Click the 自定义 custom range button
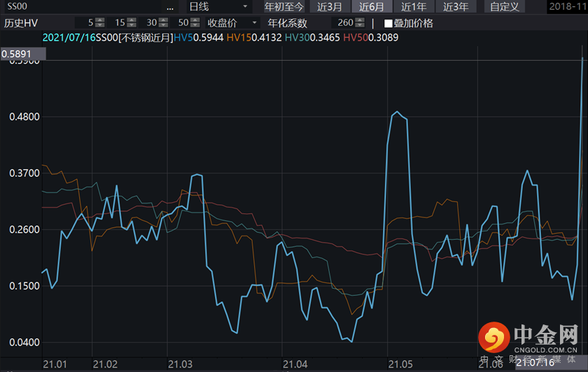588x372 pixels. point(505,7)
